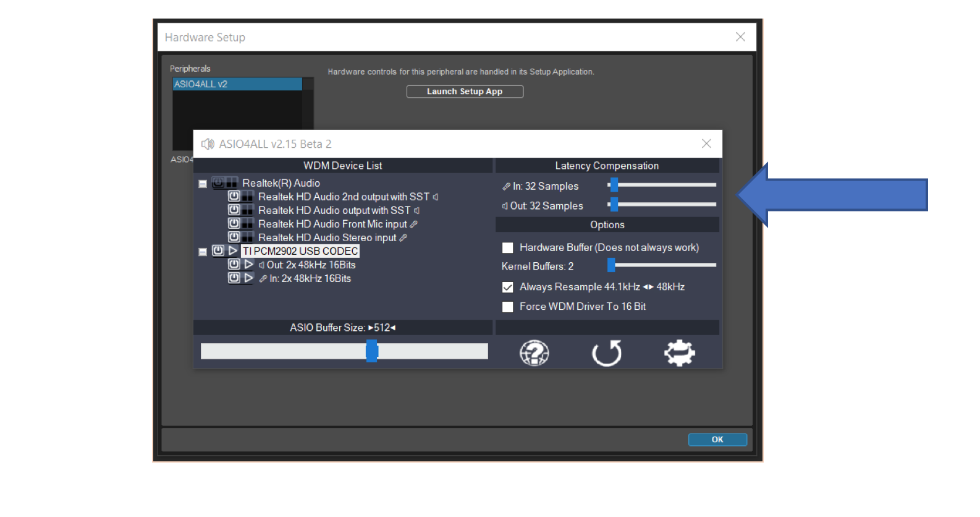980x517 pixels.
Task: Click the reset-to-defaults circular arrow icon
Action: 607,353
